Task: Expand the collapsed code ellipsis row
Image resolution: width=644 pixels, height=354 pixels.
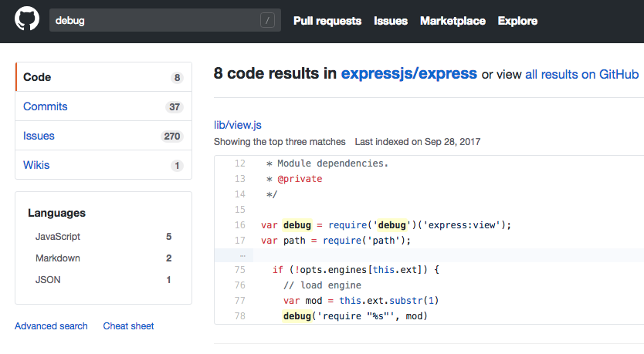Action: 242,255
